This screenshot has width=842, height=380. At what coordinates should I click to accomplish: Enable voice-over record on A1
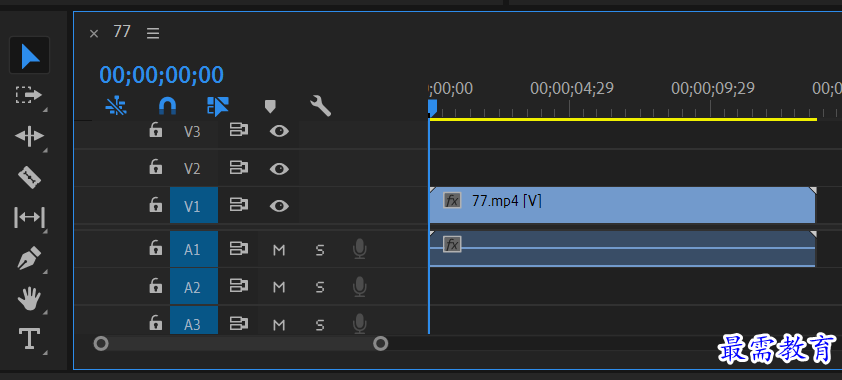pyautogui.click(x=360, y=250)
